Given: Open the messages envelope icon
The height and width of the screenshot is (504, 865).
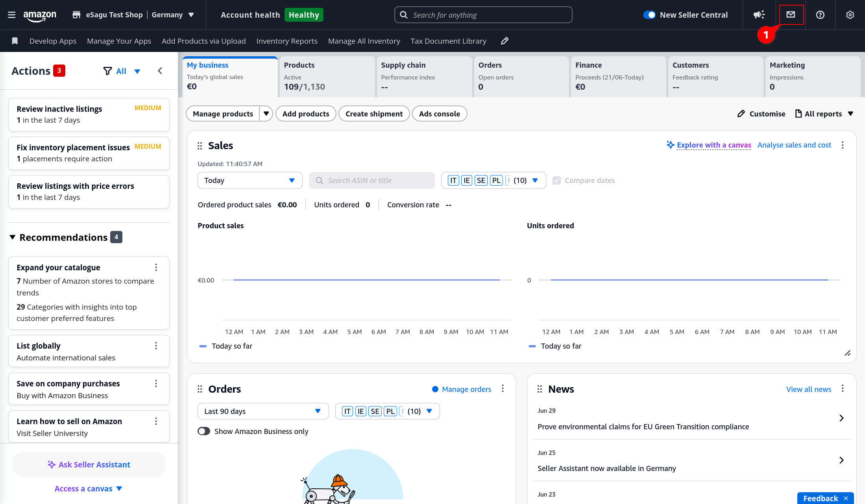Looking at the screenshot, I should [791, 15].
